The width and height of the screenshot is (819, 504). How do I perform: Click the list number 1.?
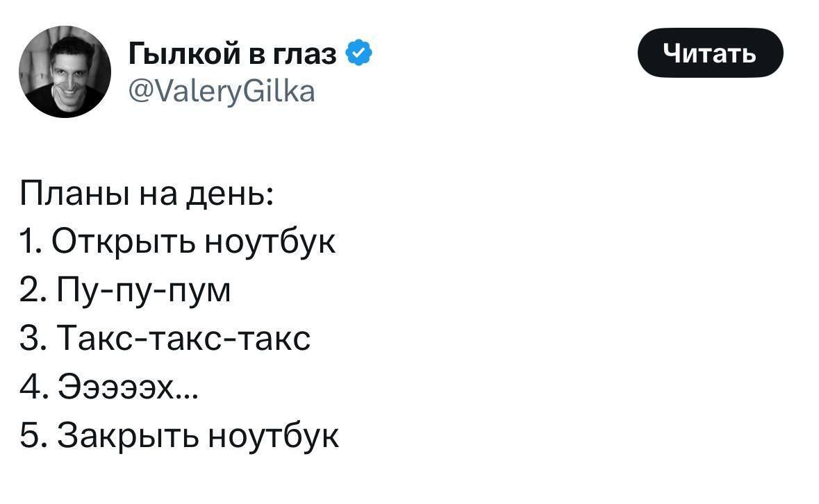pos(28,242)
